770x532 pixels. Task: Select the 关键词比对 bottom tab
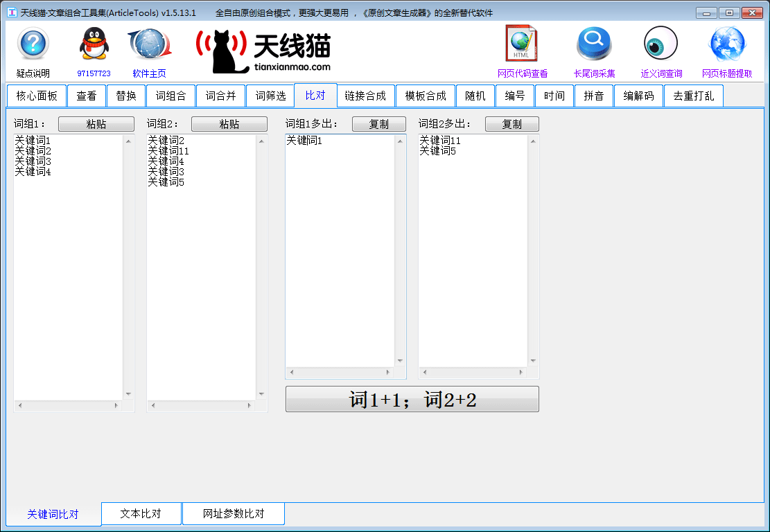coord(53,514)
